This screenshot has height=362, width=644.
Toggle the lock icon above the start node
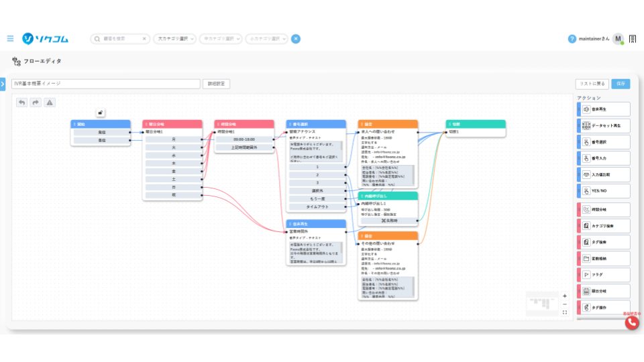pos(101,113)
